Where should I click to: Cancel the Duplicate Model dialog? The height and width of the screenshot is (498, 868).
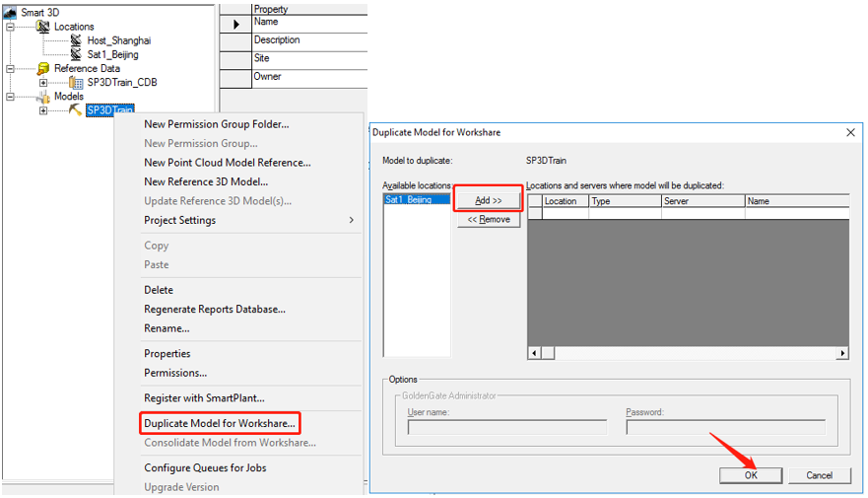(819, 475)
